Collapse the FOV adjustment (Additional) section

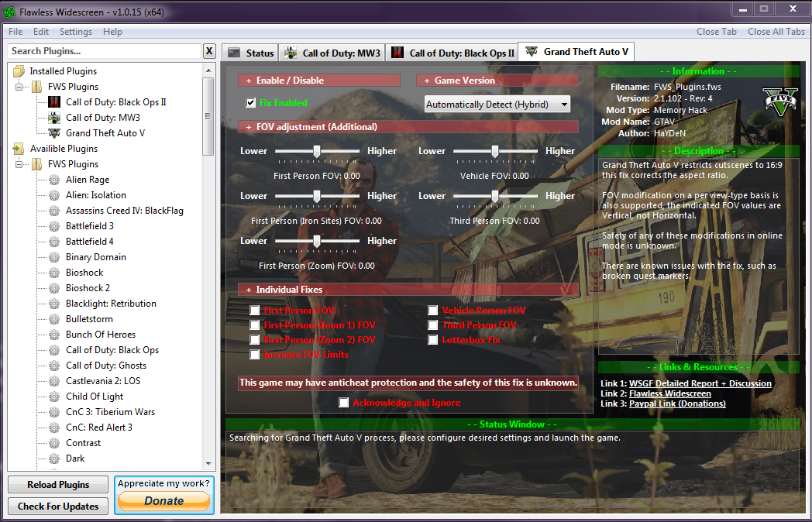click(408, 127)
